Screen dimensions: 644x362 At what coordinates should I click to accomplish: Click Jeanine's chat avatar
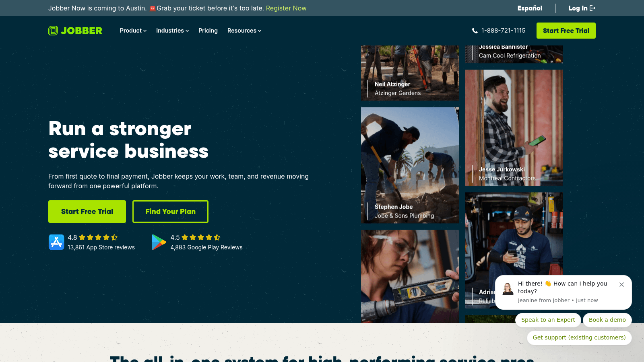coord(508,289)
